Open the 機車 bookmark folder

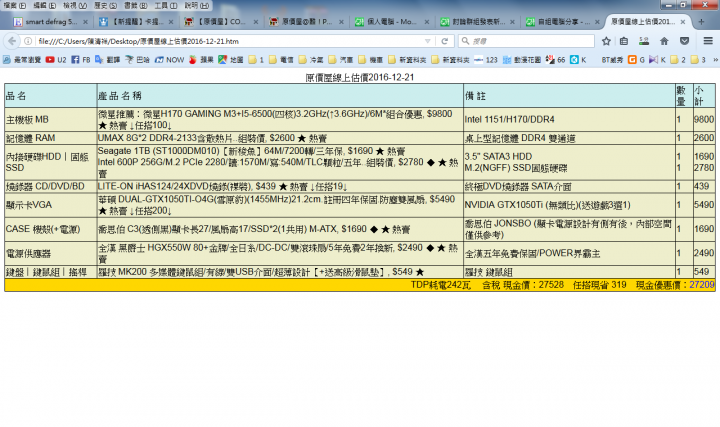(371, 60)
